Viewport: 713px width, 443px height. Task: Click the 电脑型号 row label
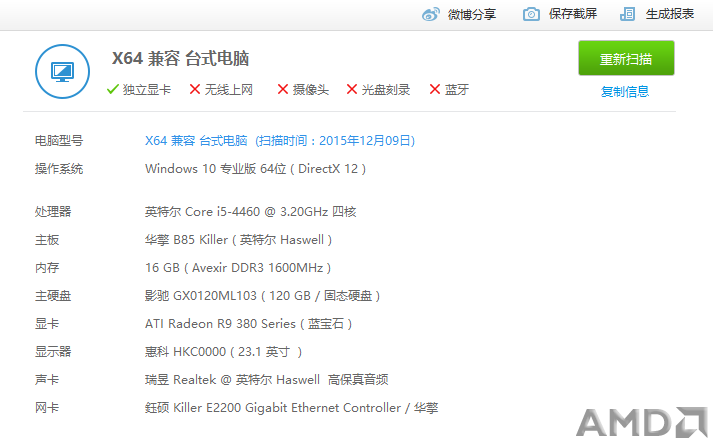[59, 141]
